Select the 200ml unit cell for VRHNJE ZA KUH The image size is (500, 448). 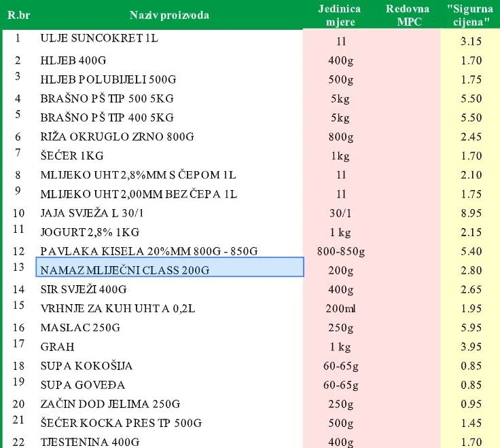coord(341,308)
